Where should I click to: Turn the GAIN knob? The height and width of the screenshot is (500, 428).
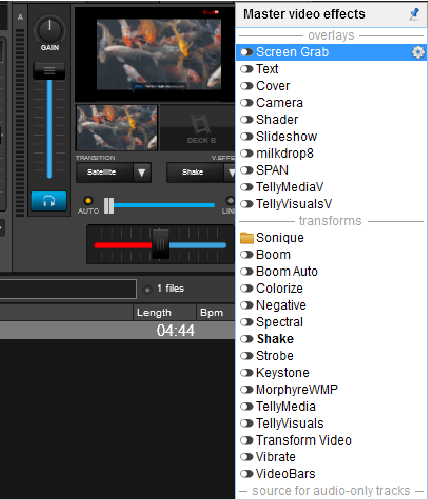[x=50, y=30]
